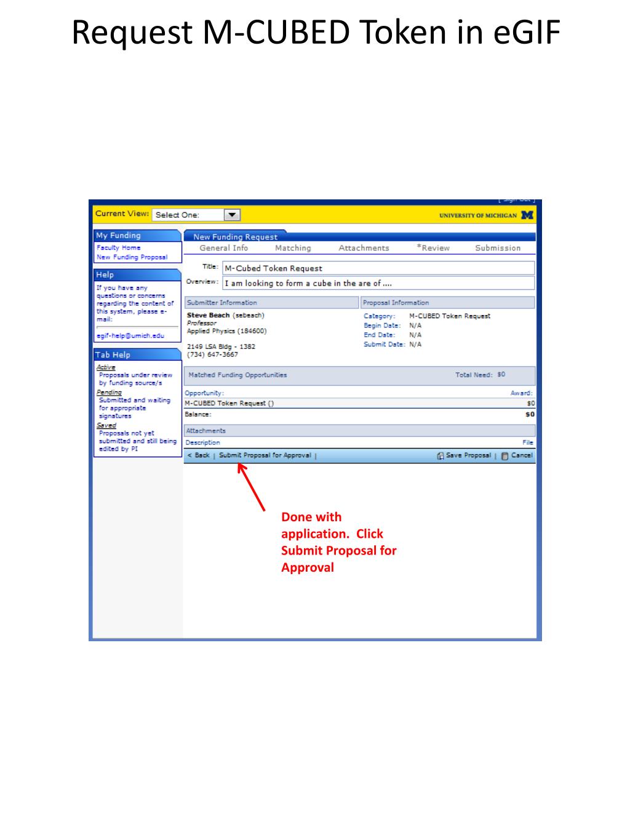Click the '2149 LSA Bldg - 1382' address
This screenshot has height=840, width=630.
[x=221, y=346]
